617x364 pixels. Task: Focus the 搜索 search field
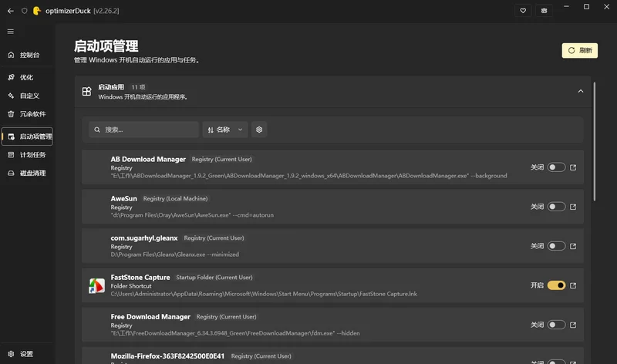[144, 130]
